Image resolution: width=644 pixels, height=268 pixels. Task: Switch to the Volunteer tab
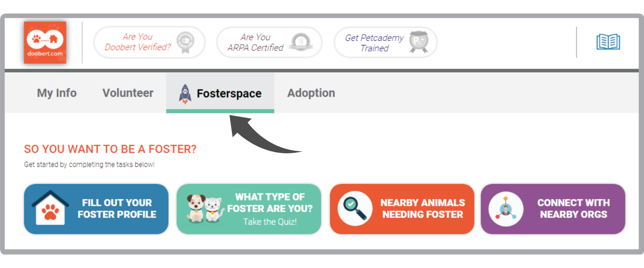click(x=128, y=93)
